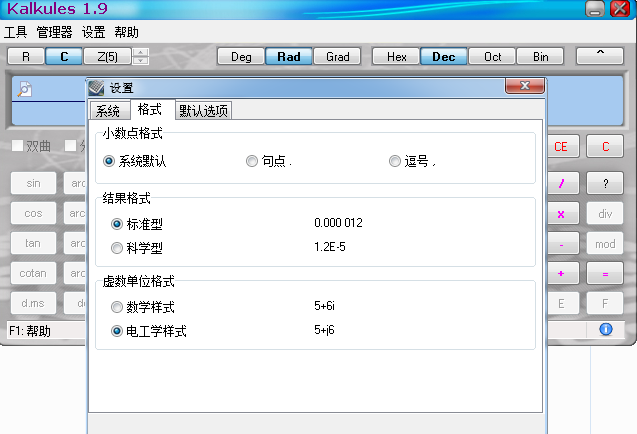The width and height of the screenshot is (637, 434).
Task: Click the red CE clear entry key
Action: click(563, 146)
